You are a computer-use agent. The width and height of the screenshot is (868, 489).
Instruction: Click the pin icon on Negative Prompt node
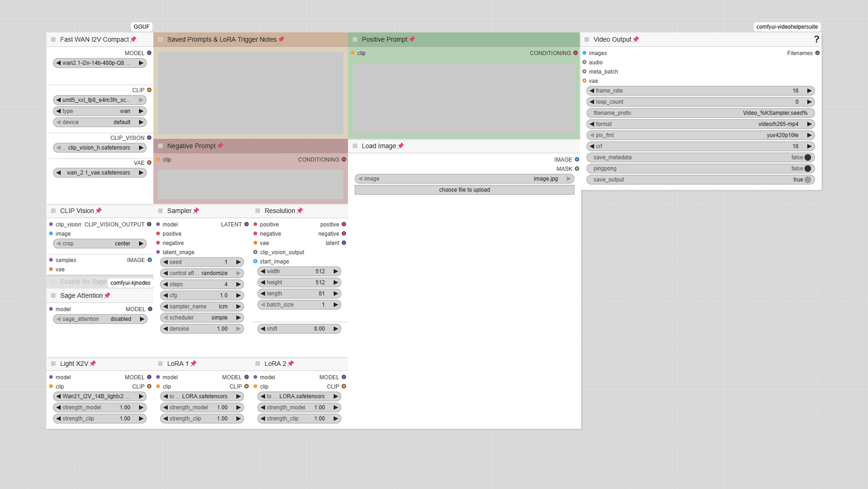(x=221, y=146)
